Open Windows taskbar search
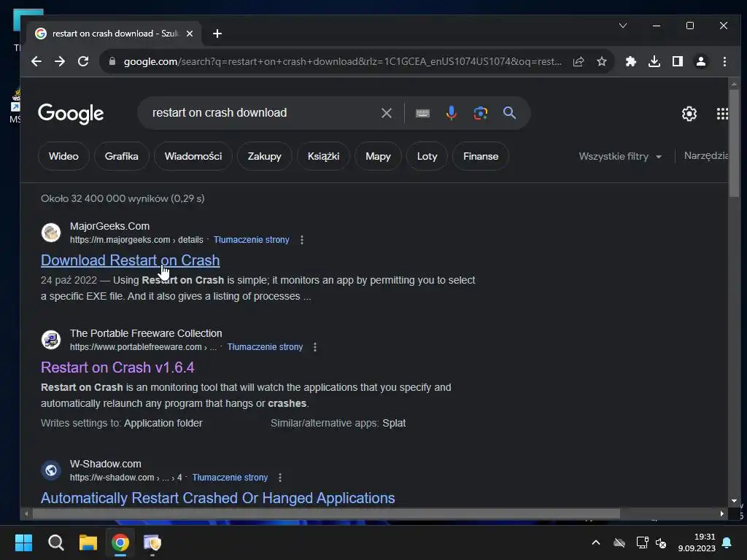This screenshot has height=560, width=747. pyautogui.click(x=55, y=542)
